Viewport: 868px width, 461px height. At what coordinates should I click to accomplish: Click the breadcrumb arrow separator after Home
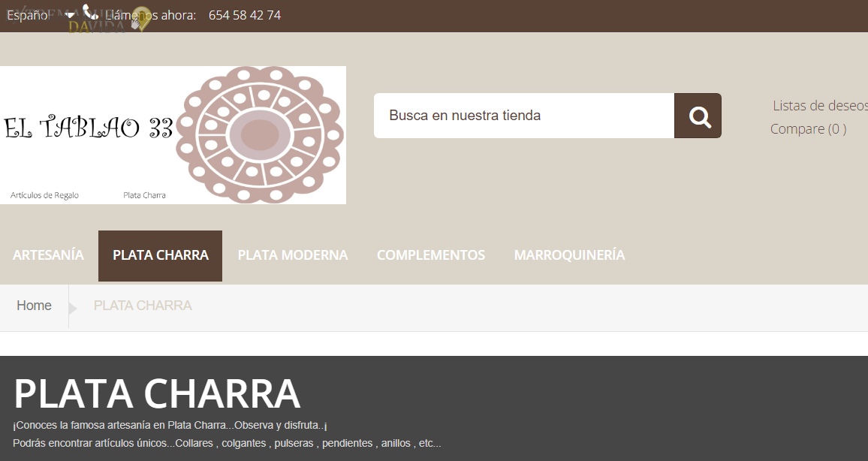(x=73, y=307)
